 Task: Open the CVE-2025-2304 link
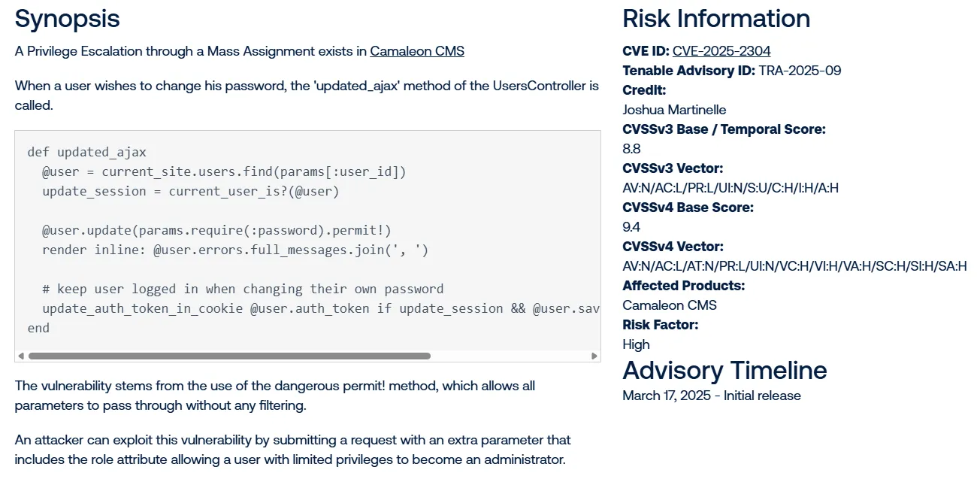[721, 51]
